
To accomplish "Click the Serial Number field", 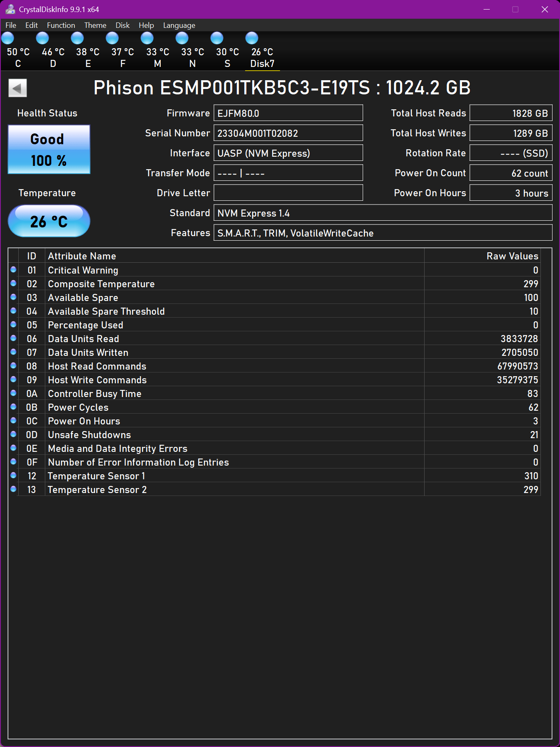I will point(288,133).
